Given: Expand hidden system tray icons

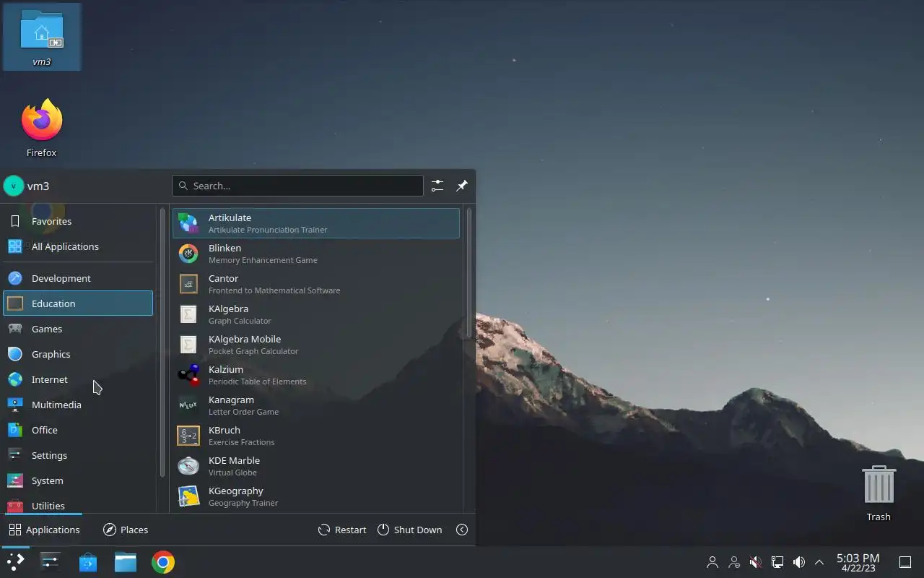Looking at the screenshot, I should (819, 562).
